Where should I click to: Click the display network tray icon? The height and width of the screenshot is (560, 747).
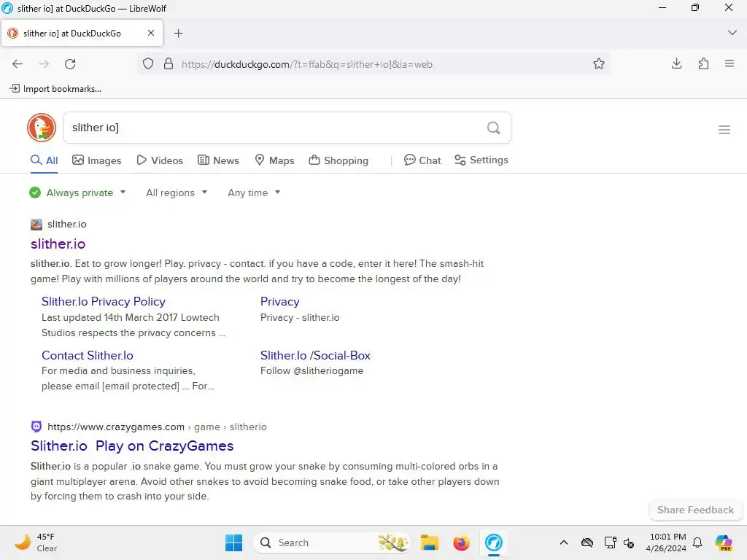coord(611,542)
